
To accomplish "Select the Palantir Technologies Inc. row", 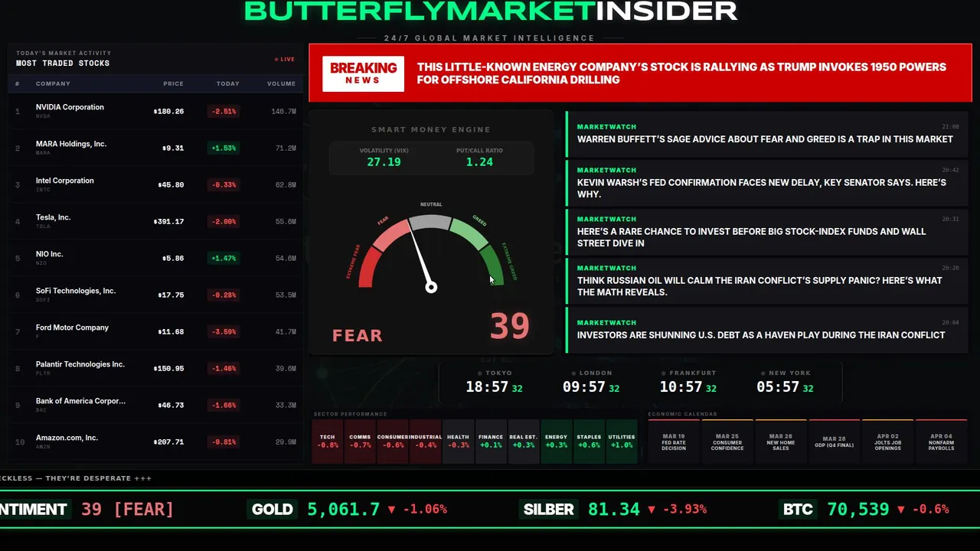I will tap(155, 368).
